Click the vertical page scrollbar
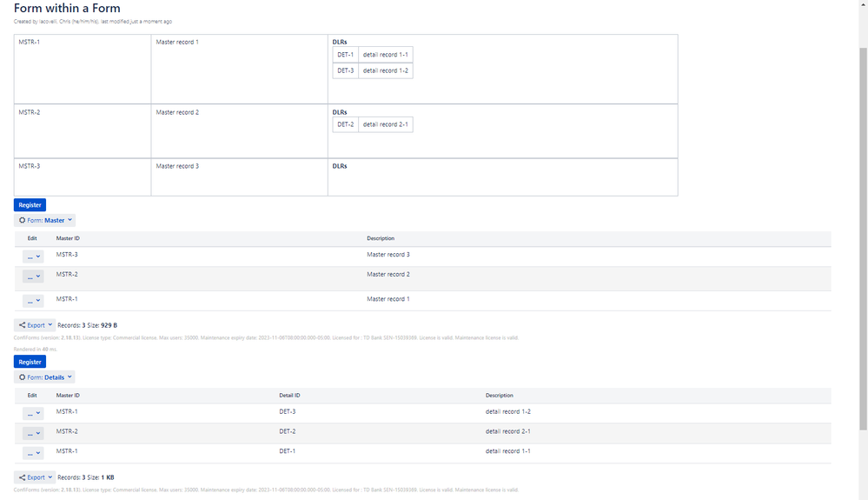The image size is (868, 500). (x=863, y=238)
